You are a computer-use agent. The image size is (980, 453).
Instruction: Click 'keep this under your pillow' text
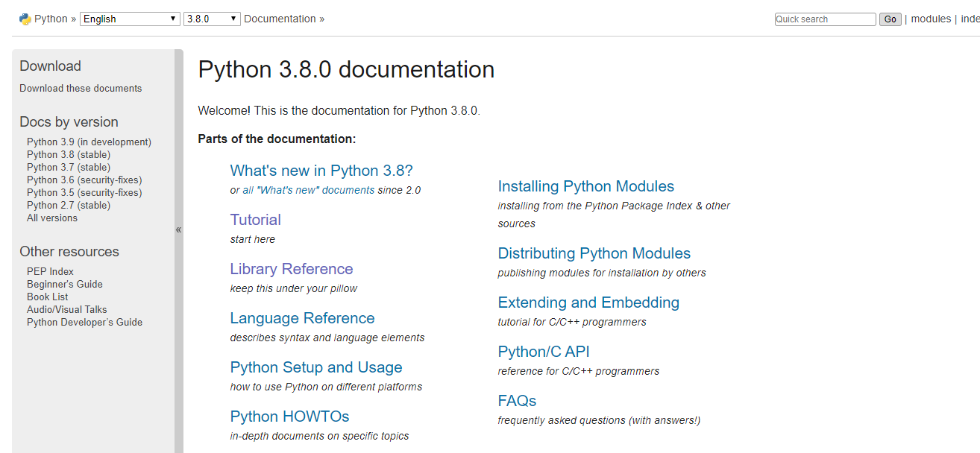(x=294, y=288)
